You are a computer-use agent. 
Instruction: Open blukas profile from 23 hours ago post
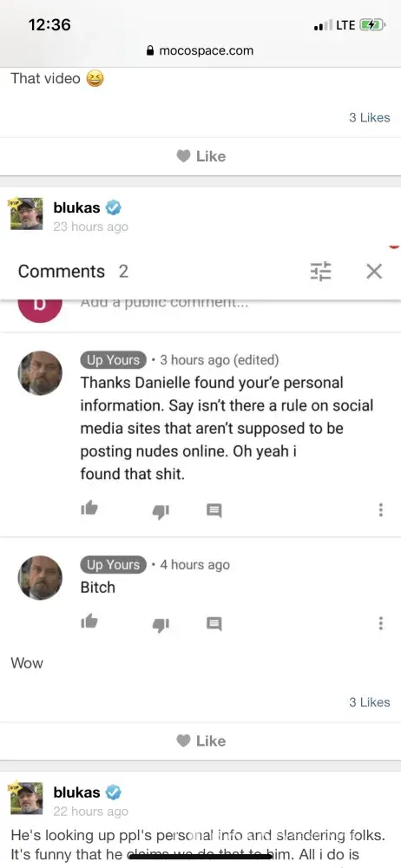(77, 208)
